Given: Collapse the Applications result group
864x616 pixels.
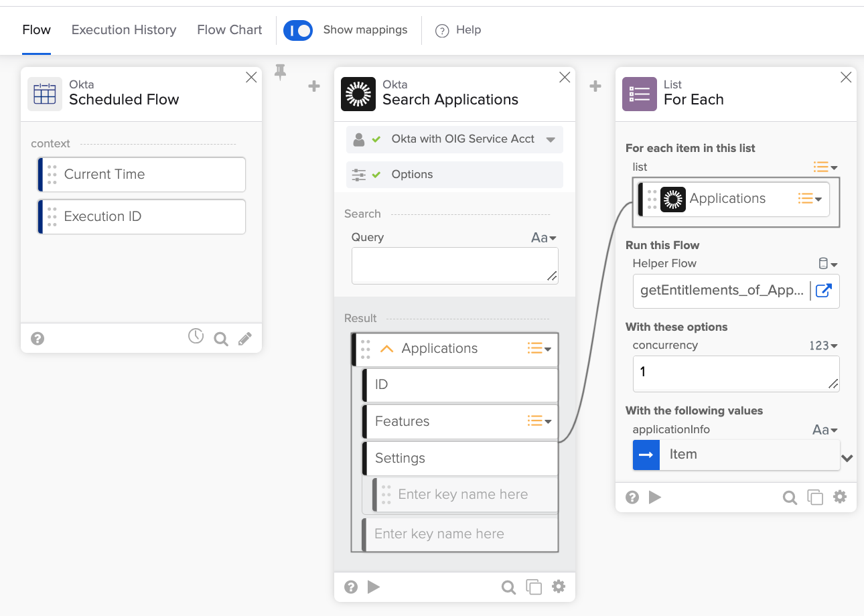Looking at the screenshot, I should click(386, 349).
